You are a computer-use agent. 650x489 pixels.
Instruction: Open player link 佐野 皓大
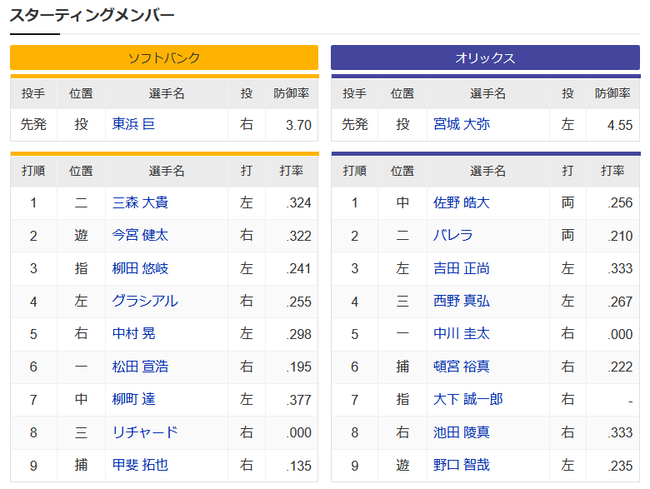coord(461,202)
